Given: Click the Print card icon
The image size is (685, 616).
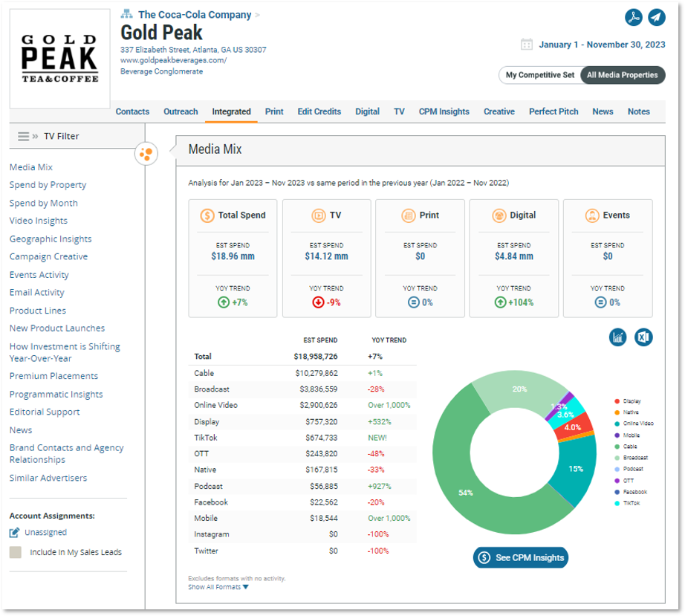Looking at the screenshot, I should pos(409,215).
